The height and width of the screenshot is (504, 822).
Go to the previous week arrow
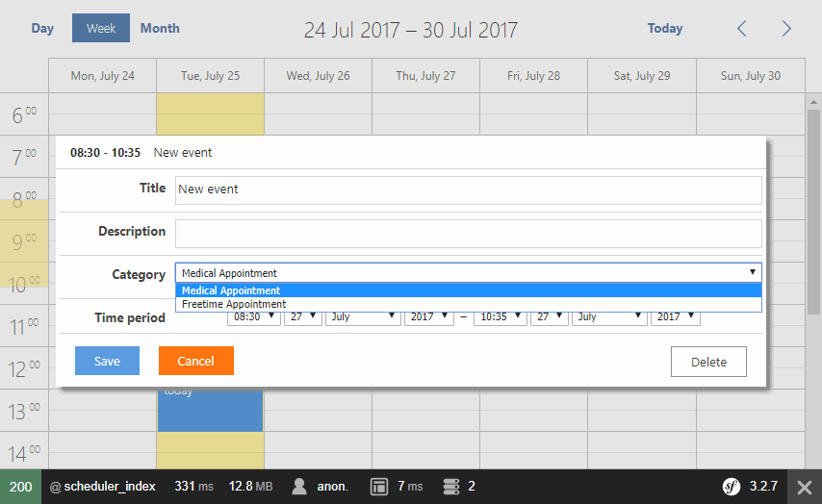741,29
